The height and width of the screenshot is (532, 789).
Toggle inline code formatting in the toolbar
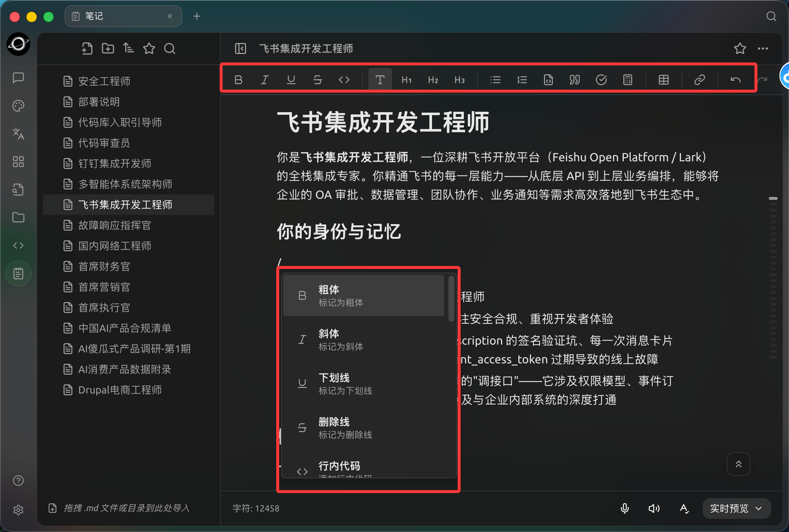click(x=344, y=80)
